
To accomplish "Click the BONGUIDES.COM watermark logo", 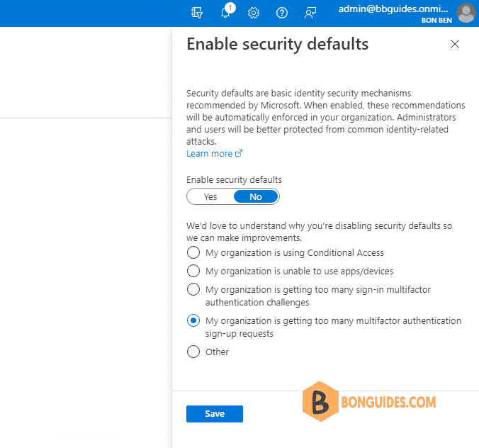I will (369, 401).
